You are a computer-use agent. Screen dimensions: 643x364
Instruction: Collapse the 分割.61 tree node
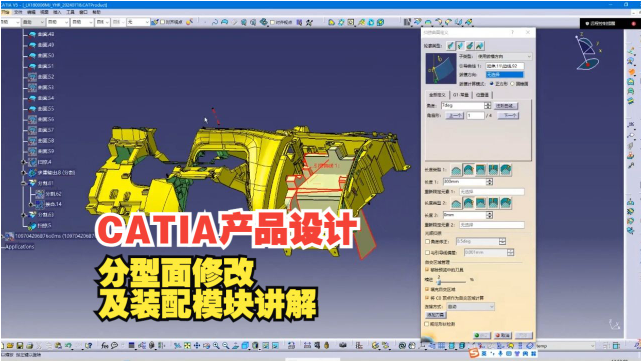24,183
